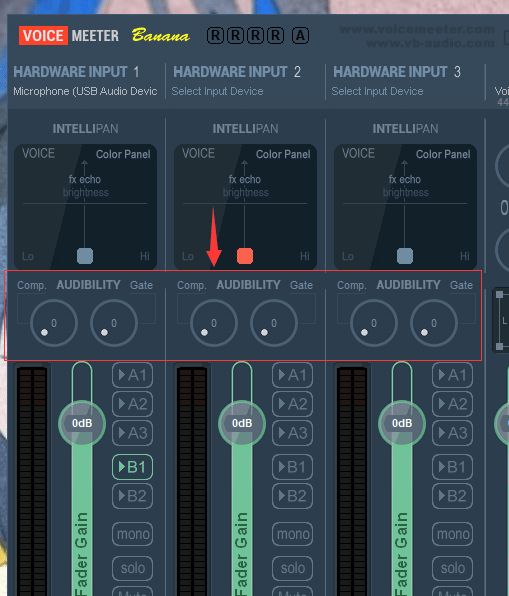Click Gate knob of Hardware Input 3

(x=434, y=323)
